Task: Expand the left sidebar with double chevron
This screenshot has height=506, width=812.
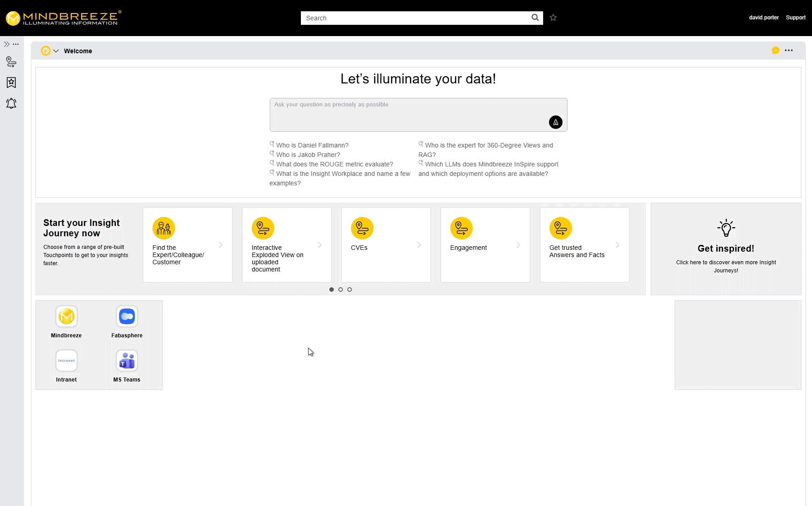Action: (6, 44)
